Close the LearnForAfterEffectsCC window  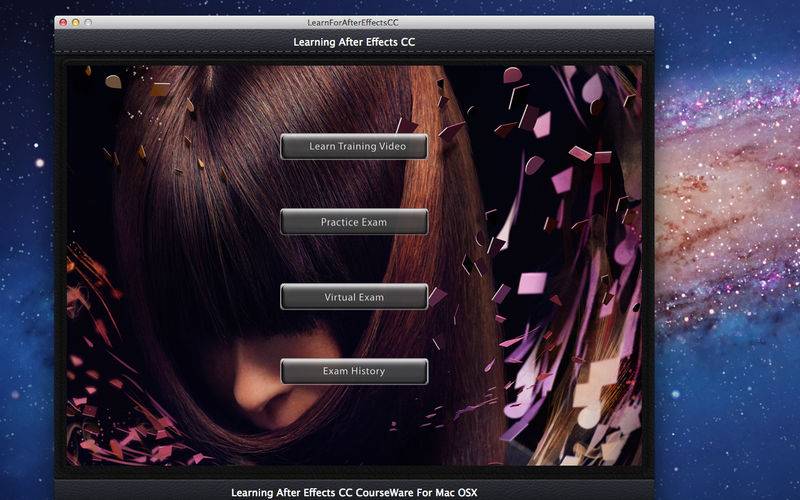63,22
